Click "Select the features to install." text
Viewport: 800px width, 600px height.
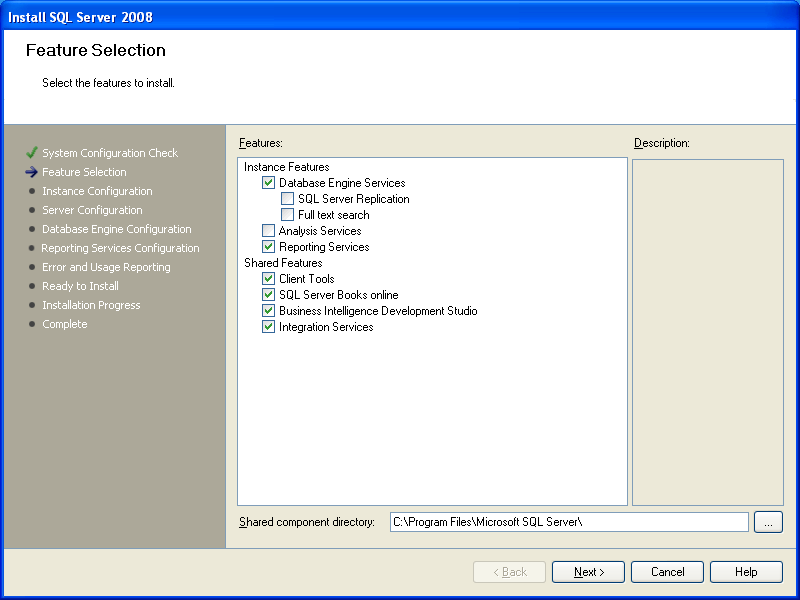coord(108,83)
